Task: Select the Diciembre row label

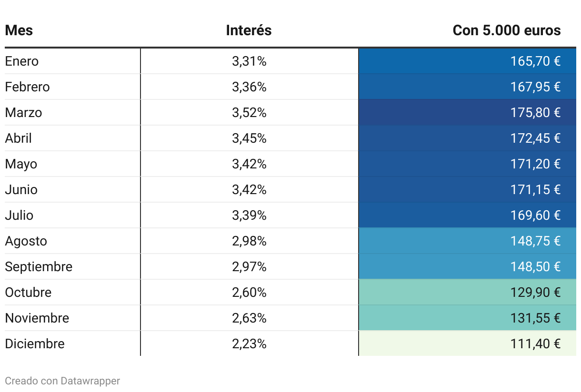Action: (35, 344)
